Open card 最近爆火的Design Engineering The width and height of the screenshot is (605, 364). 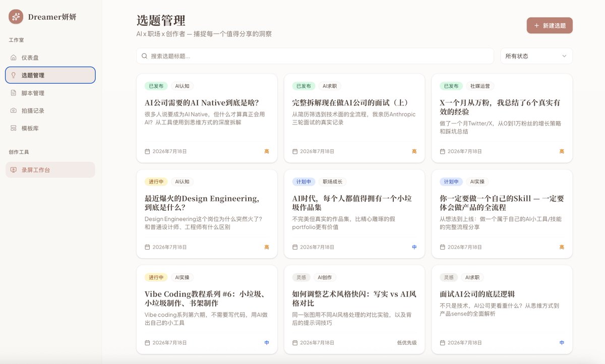207,214
